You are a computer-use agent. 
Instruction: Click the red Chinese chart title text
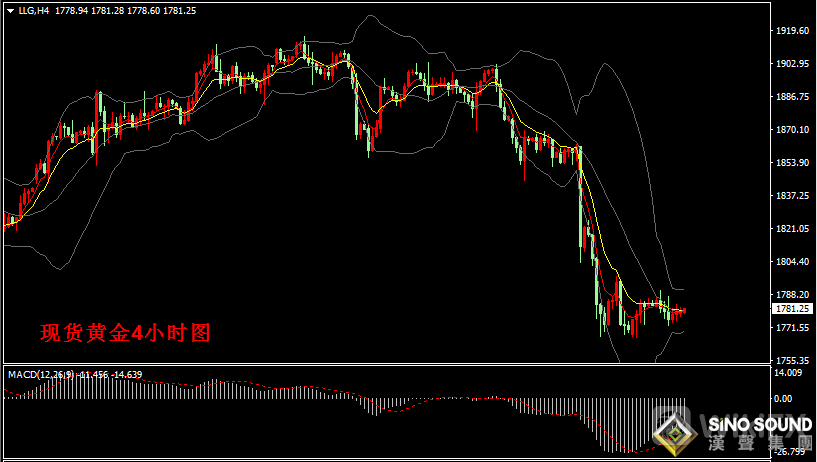tap(126, 333)
